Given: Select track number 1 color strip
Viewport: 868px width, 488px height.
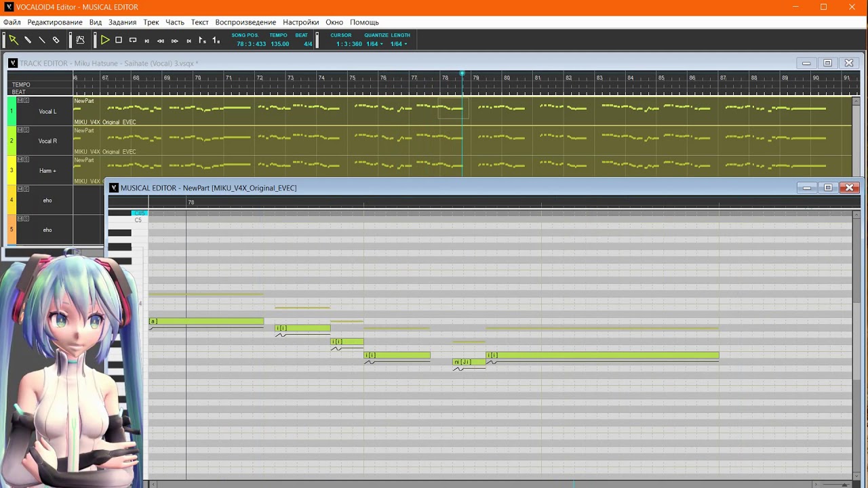Looking at the screenshot, I should click(x=12, y=111).
